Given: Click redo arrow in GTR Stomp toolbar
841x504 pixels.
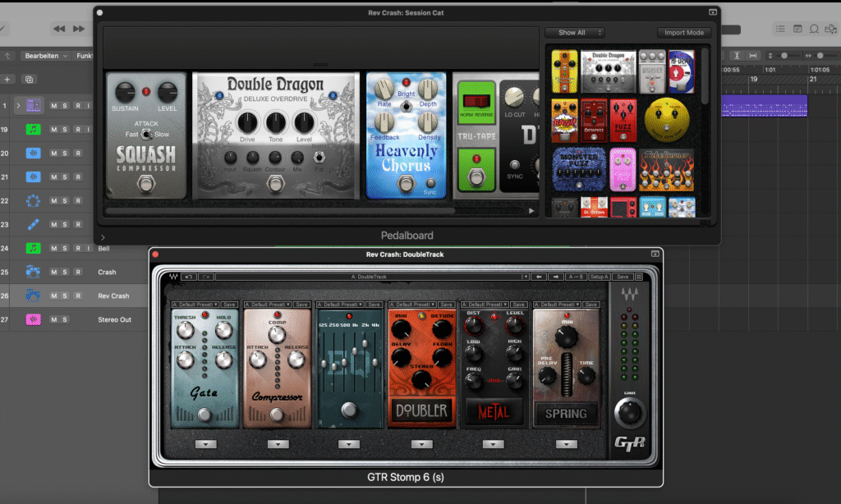Looking at the screenshot, I should [x=206, y=277].
